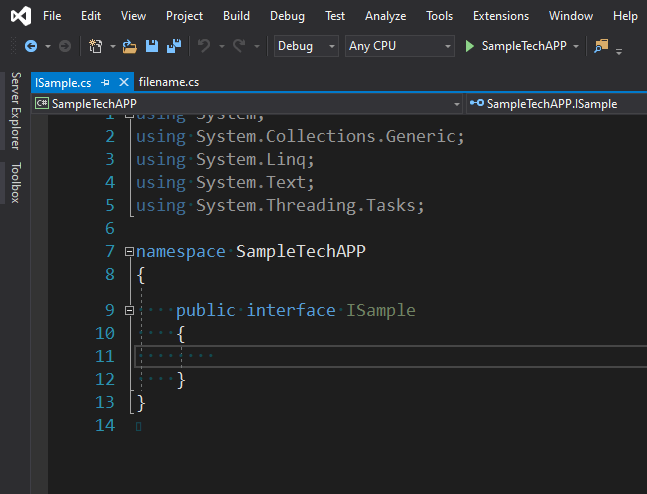This screenshot has height=494, width=647.
Task: Switch to the filename.cs tab
Action: [169, 82]
